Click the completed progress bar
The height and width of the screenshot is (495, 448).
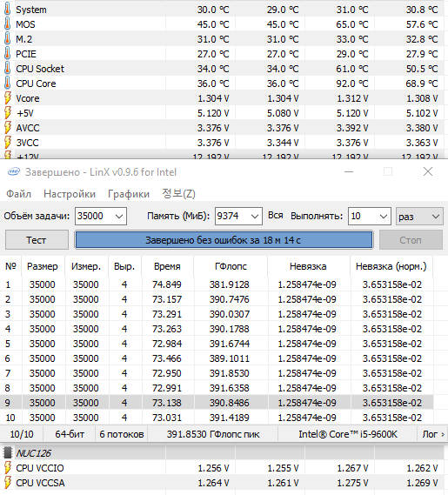[x=224, y=240]
